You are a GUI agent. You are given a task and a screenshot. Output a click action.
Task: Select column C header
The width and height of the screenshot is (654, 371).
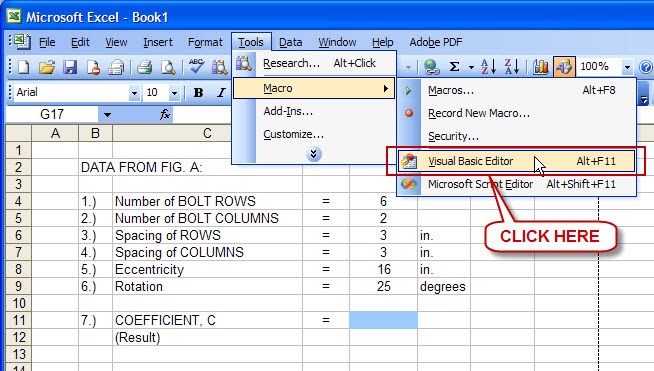point(207,134)
